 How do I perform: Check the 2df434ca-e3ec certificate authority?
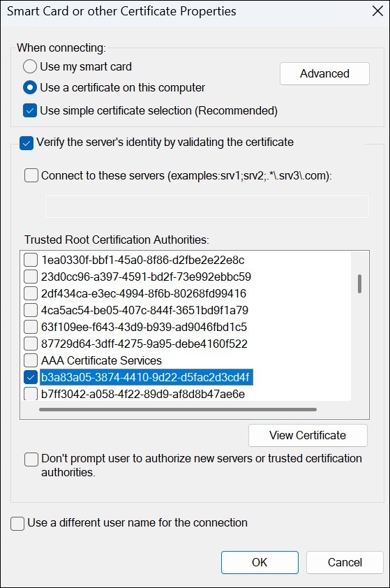click(x=31, y=293)
